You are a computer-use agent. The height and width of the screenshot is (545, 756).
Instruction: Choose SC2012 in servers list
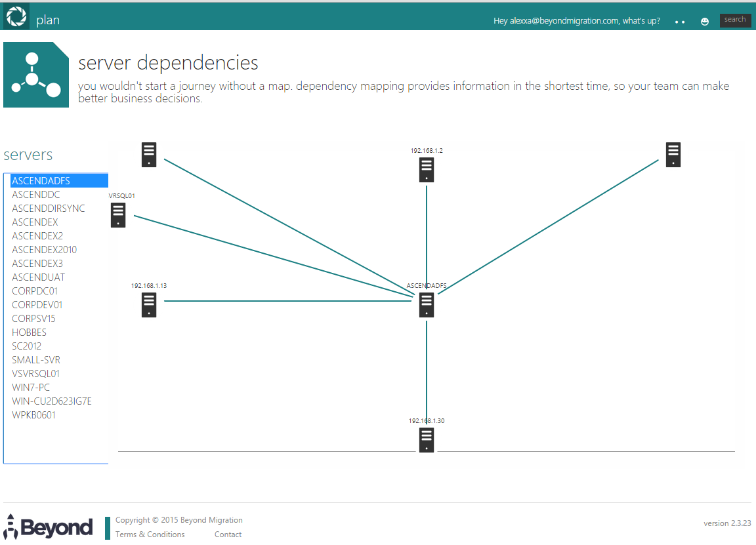(x=26, y=346)
